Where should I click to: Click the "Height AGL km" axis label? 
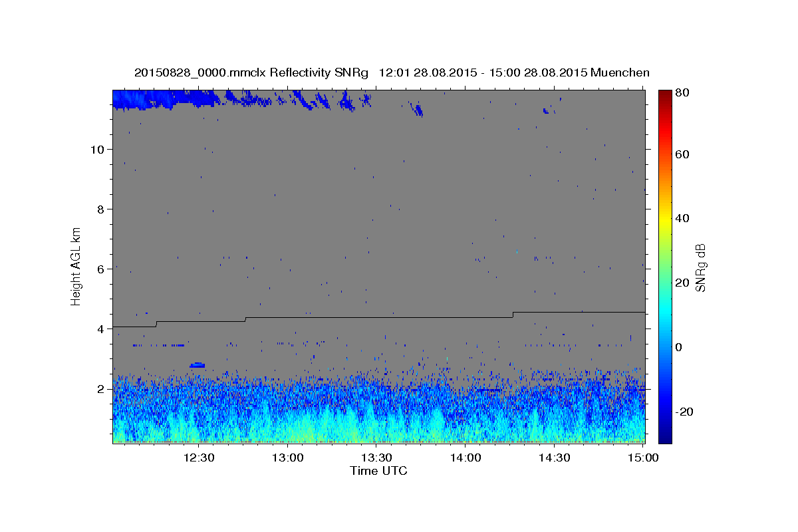[x=76, y=265]
